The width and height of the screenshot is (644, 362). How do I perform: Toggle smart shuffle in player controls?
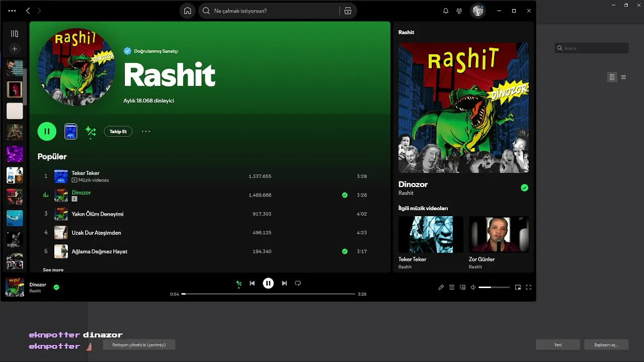coord(239,284)
